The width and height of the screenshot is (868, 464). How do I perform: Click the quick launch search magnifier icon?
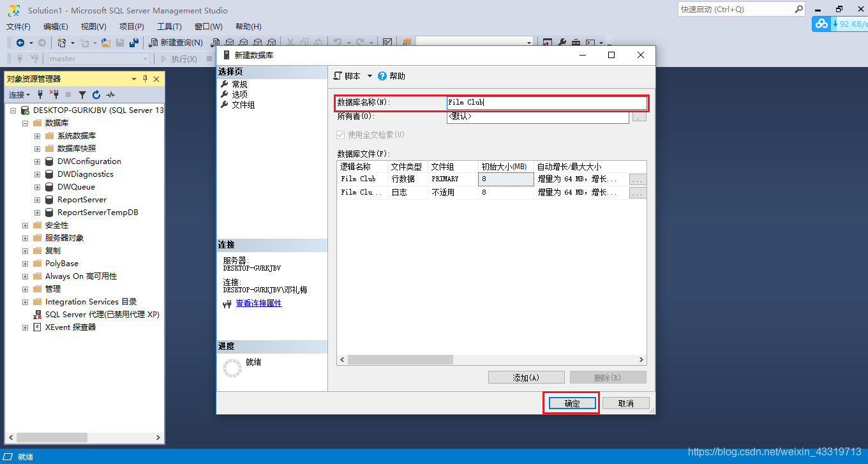click(798, 9)
